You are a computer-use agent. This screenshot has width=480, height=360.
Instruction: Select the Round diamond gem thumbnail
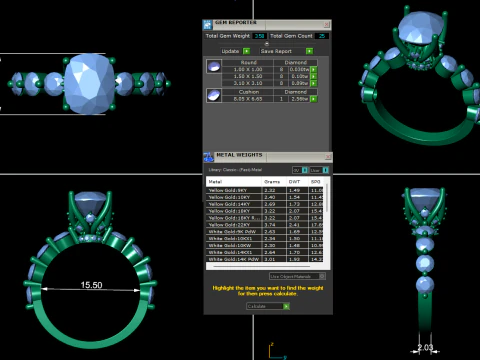pyautogui.click(x=214, y=66)
